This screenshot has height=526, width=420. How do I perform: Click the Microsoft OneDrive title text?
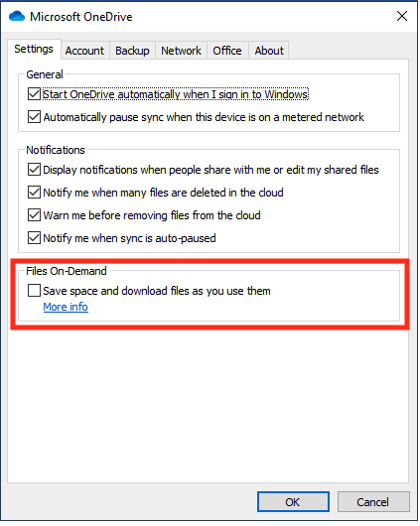(x=80, y=17)
